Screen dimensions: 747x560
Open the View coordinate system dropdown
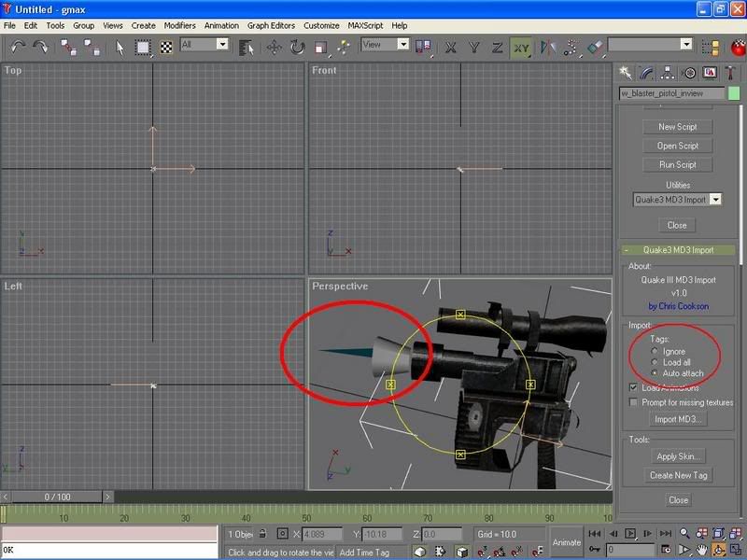click(403, 44)
